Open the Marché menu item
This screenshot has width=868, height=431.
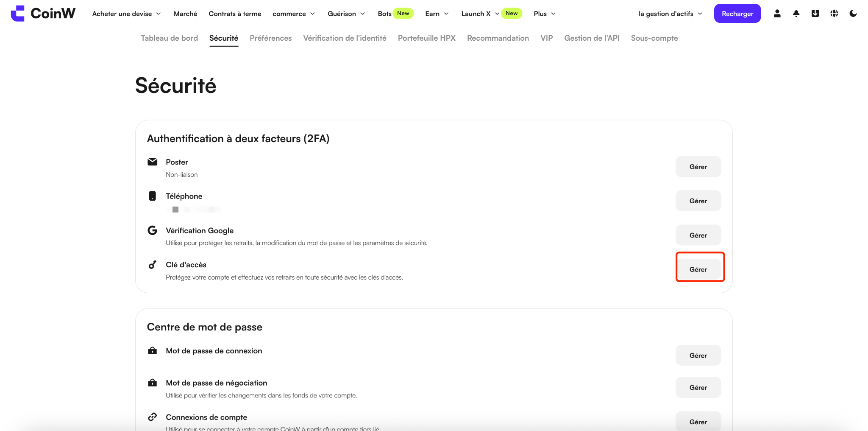[185, 14]
